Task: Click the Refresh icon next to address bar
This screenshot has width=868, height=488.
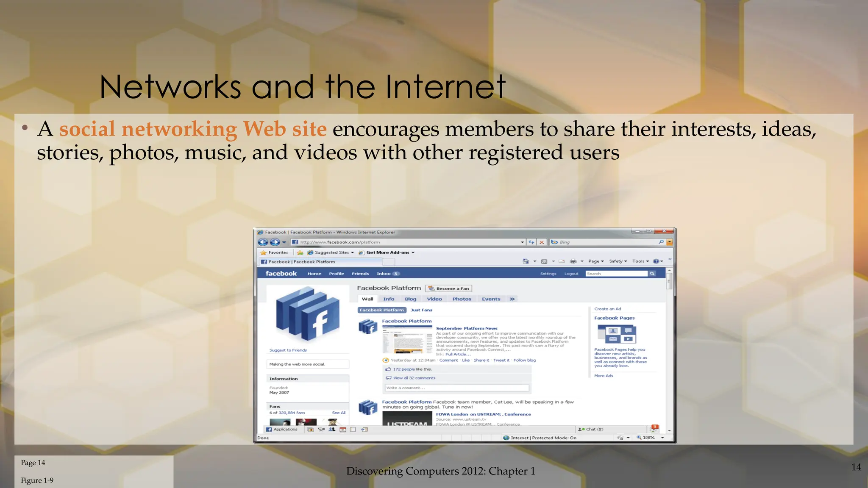Action: pyautogui.click(x=531, y=242)
